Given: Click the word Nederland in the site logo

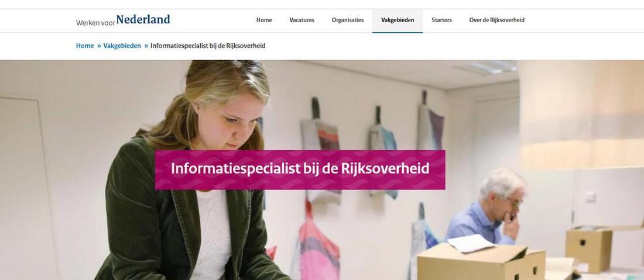Looking at the screenshot, I should pyautogui.click(x=143, y=19).
